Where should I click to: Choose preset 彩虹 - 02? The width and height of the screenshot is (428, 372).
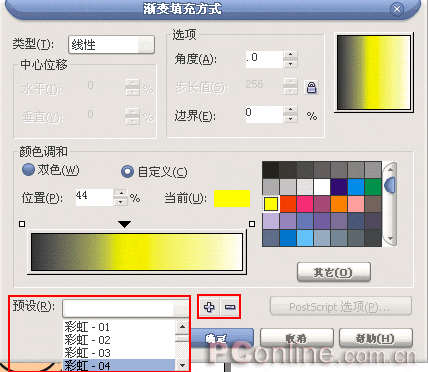tap(119, 340)
